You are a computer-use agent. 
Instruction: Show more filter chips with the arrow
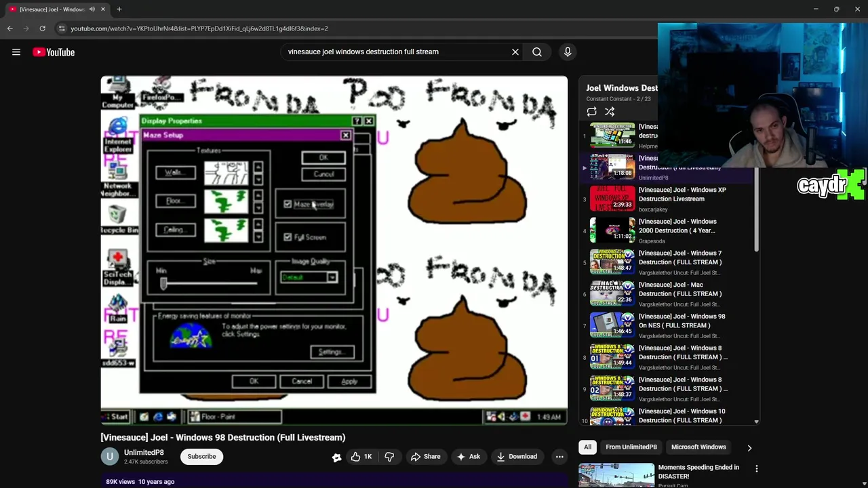[x=749, y=447]
